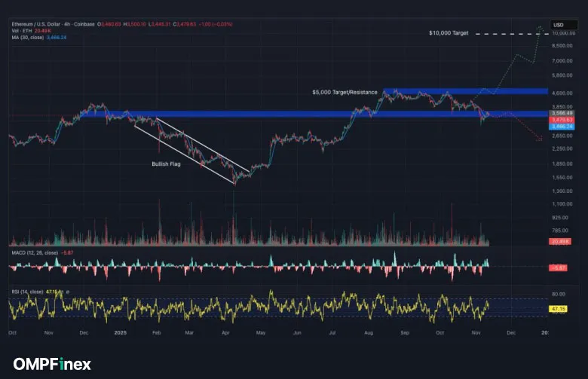Click the red -5.87 MACD value tag
Image resolution: width=588 pixels, height=379 pixels.
click(559, 267)
